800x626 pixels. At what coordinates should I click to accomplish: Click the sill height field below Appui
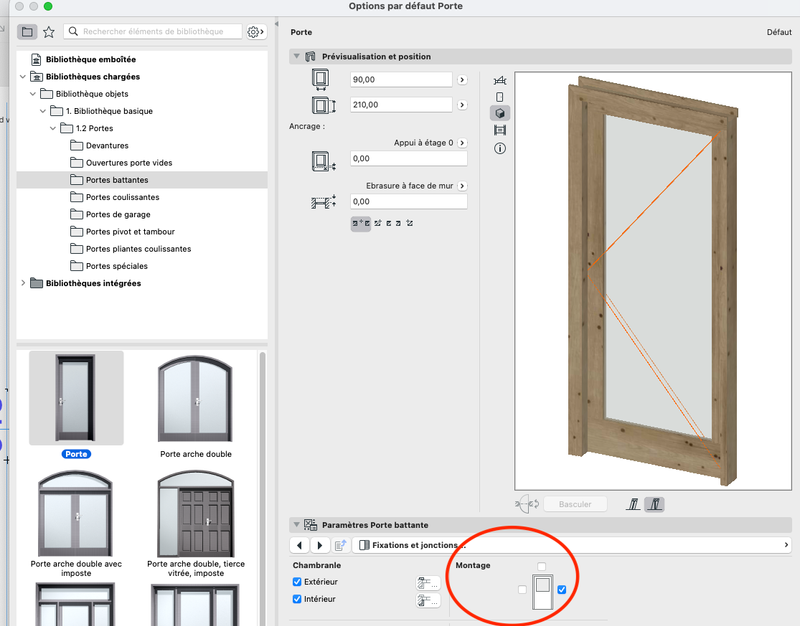coord(409,159)
